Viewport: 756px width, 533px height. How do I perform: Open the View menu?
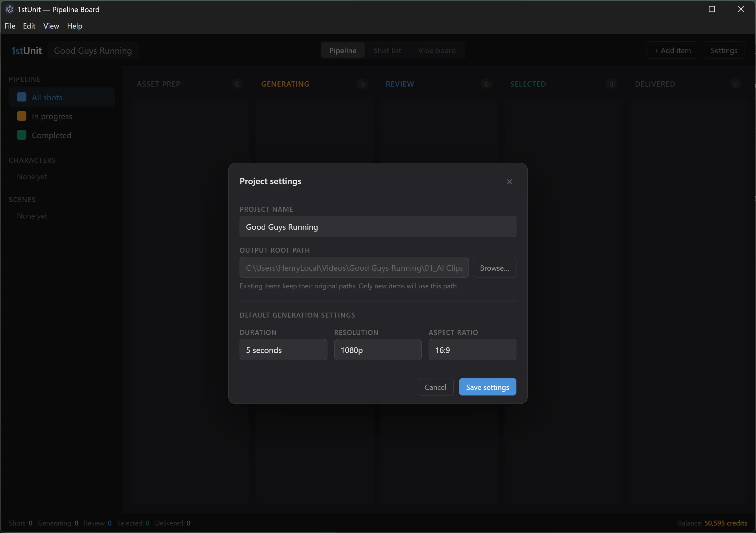click(x=51, y=26)
